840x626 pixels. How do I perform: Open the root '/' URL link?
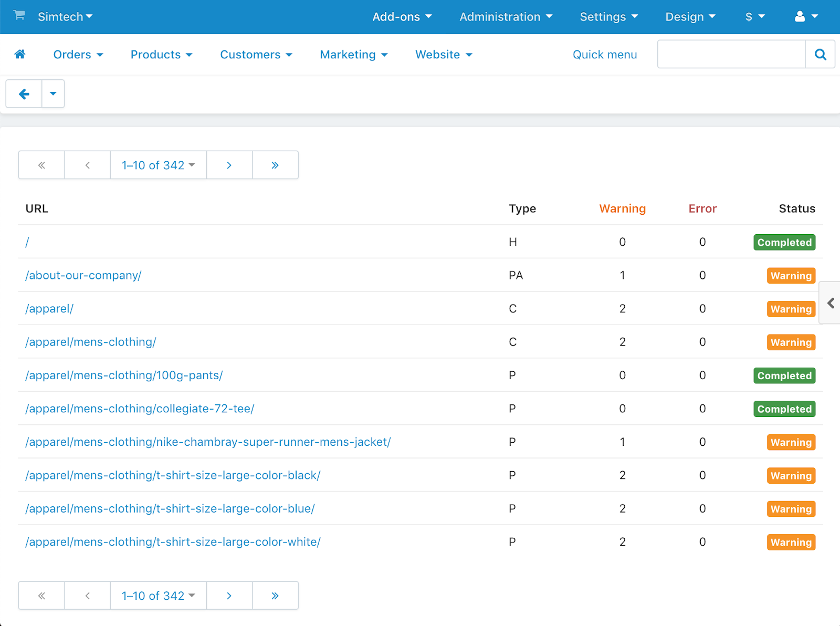(27, 242)
